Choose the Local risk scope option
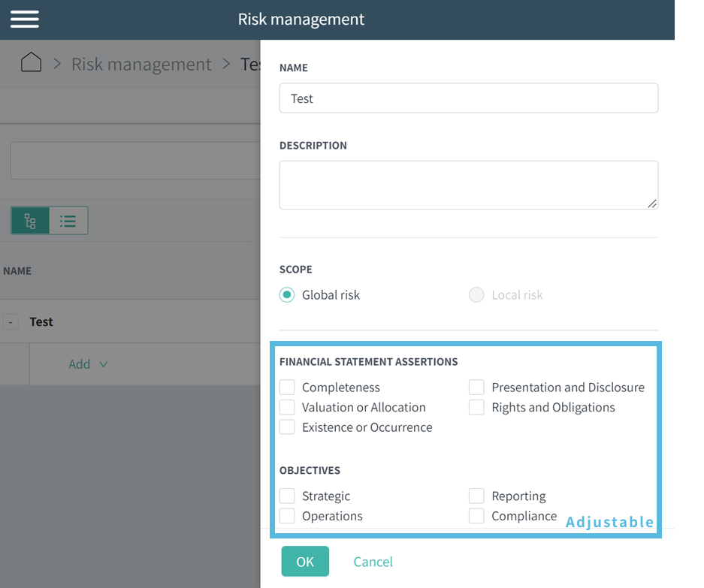Viewport: 704px width, 588px height. [476, 295]
